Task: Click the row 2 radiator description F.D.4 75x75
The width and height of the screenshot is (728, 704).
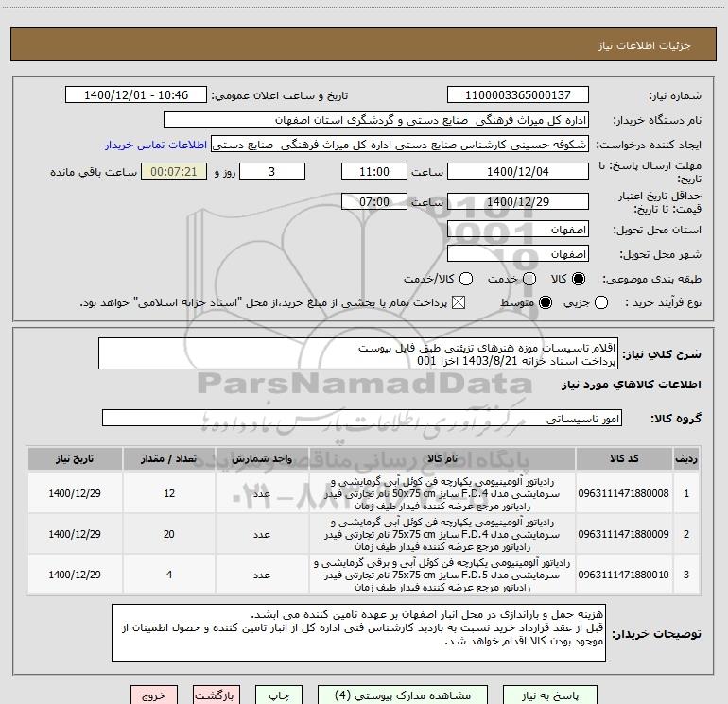Action: pos(442,534)
